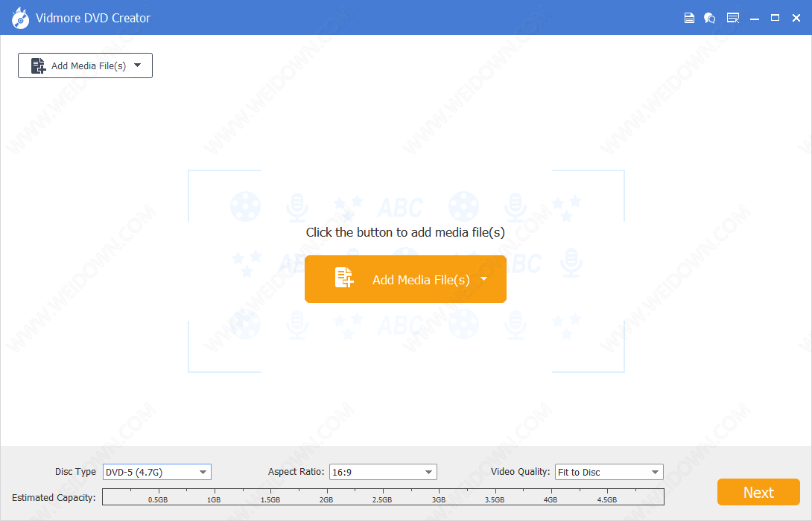
Task: Minimize the Vidmore DVD Creator window
Action: coord(755,18)
